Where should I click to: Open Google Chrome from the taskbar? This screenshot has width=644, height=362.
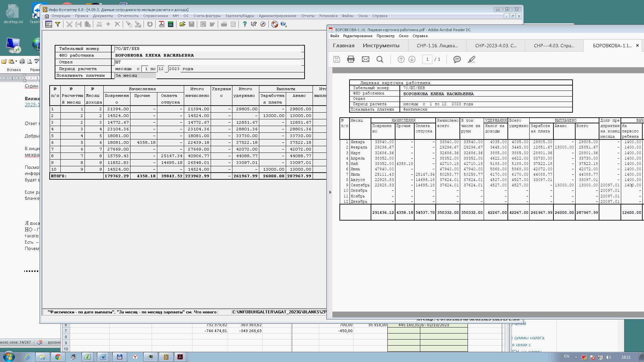[58, 357]
